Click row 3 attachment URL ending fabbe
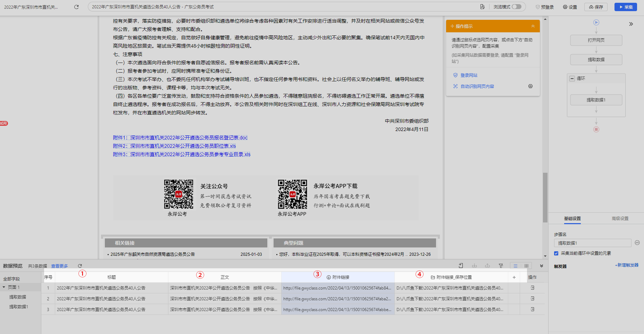 pos(337,310)
